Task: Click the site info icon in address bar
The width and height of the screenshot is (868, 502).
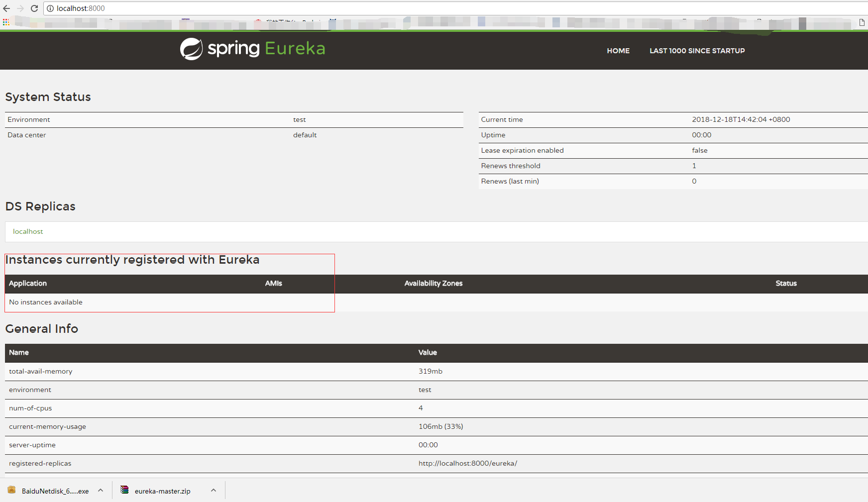Action: point(50,8)
